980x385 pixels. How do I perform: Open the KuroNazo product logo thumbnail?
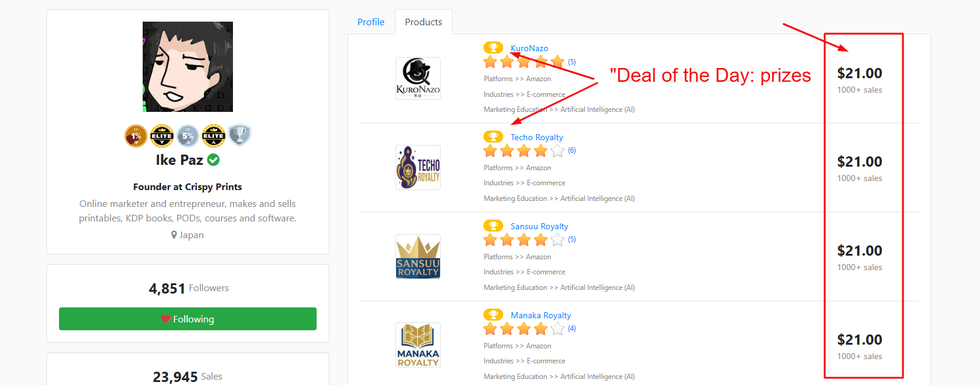[x=418, y=78]
